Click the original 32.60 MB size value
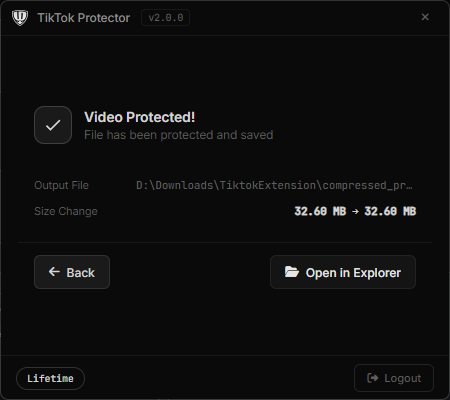The height and width of the screenshot is (400, 450). click(x=320, y=211)
